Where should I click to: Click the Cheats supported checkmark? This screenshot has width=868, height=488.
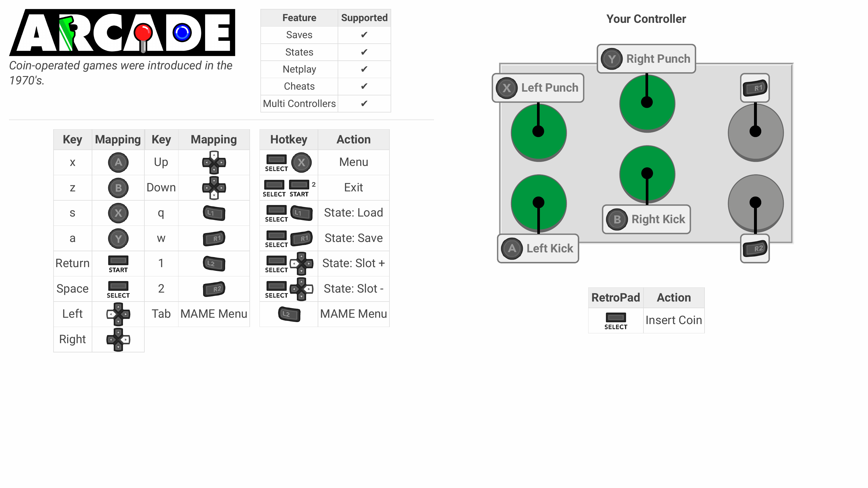pyautogui.click(x=364, y=86)
